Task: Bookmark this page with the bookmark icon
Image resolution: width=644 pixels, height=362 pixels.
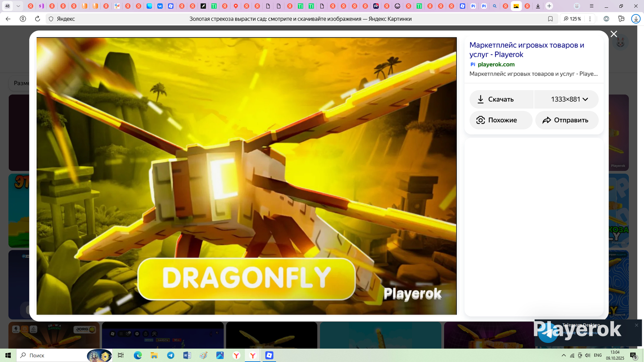Action: (x=550, y=19)
